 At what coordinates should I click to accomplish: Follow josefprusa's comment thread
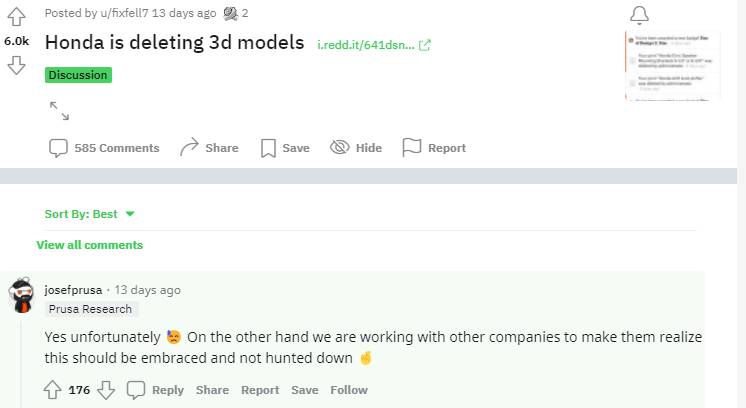click(349, 390)
